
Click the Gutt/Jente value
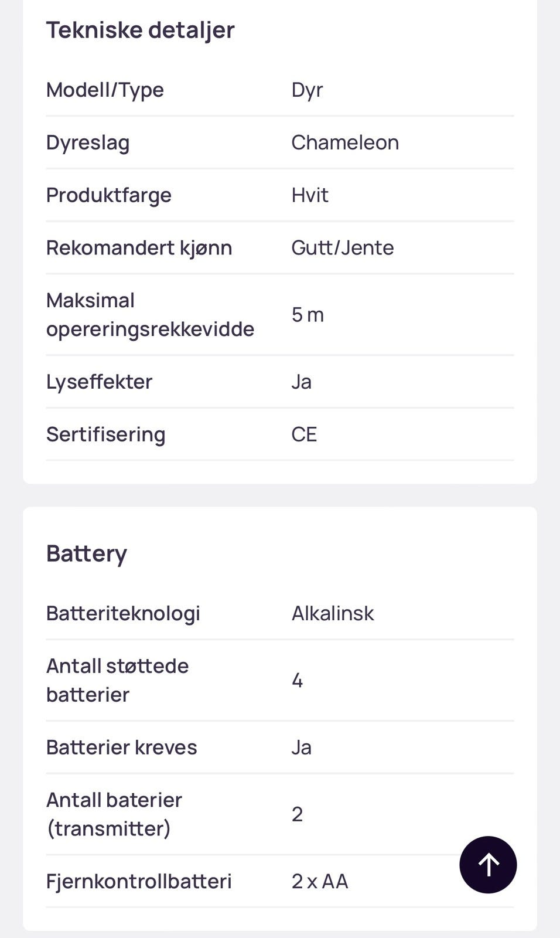(x=343, y=248)
